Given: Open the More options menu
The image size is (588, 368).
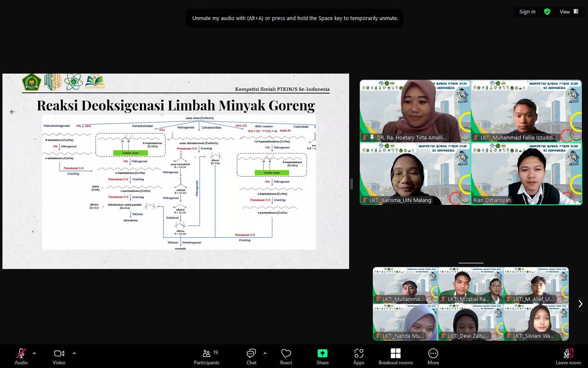Looking at the screenshot, I should [x=433, y=356].
